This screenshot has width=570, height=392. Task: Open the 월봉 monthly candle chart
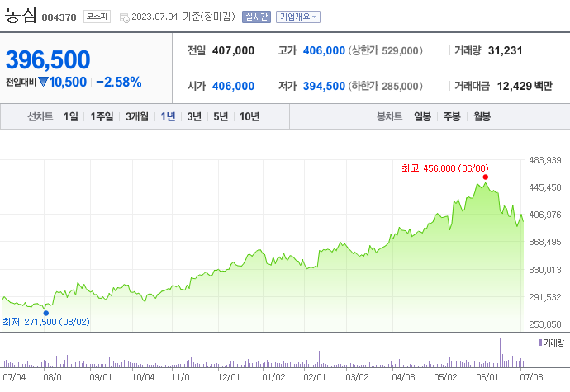coord(482,116)
